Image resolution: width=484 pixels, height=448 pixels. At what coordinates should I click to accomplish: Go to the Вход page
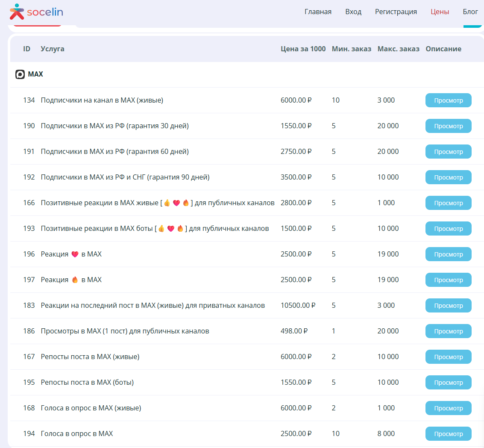(353, 12)
